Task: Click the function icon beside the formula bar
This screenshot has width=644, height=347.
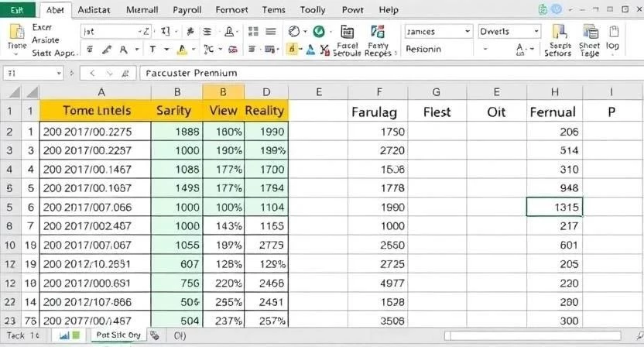Action: [x=125, y=73]
